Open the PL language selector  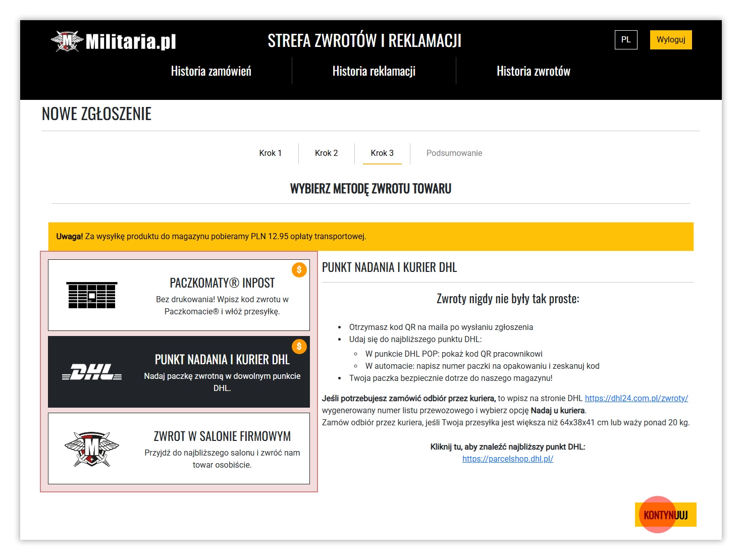pos(626,40)
